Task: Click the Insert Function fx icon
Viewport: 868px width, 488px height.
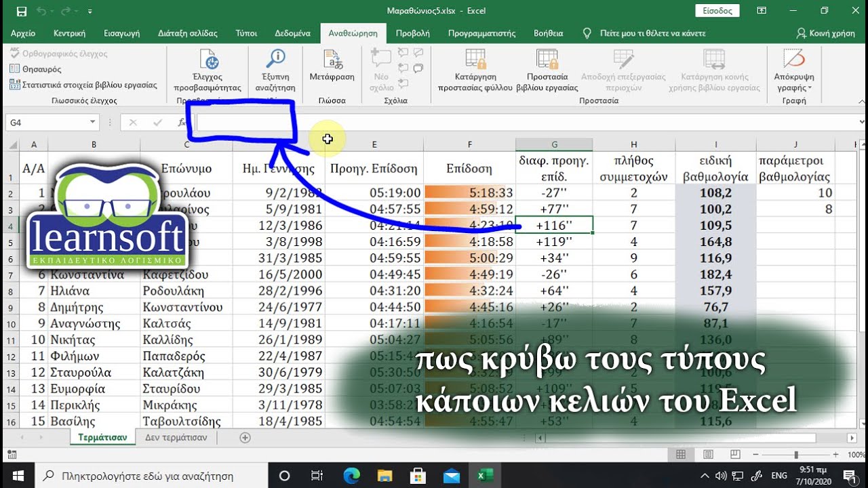Action: [x=182, y=123]
